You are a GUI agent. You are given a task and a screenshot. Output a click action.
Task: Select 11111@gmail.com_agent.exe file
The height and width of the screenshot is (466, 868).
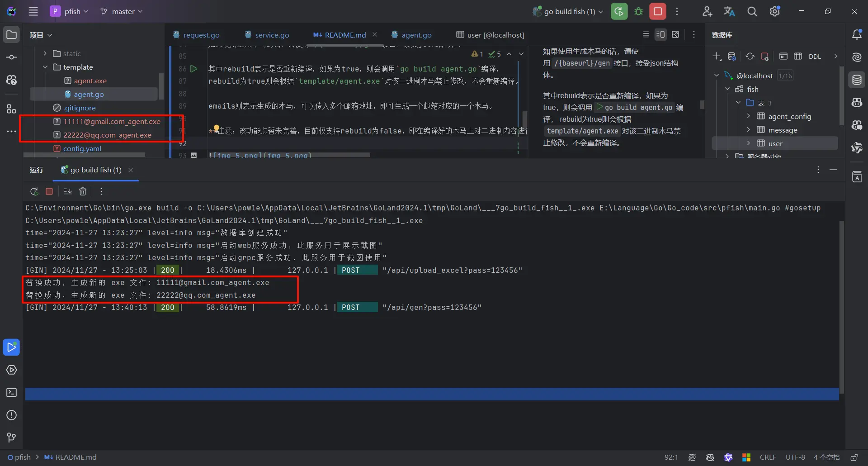click(x=111, y=121)
